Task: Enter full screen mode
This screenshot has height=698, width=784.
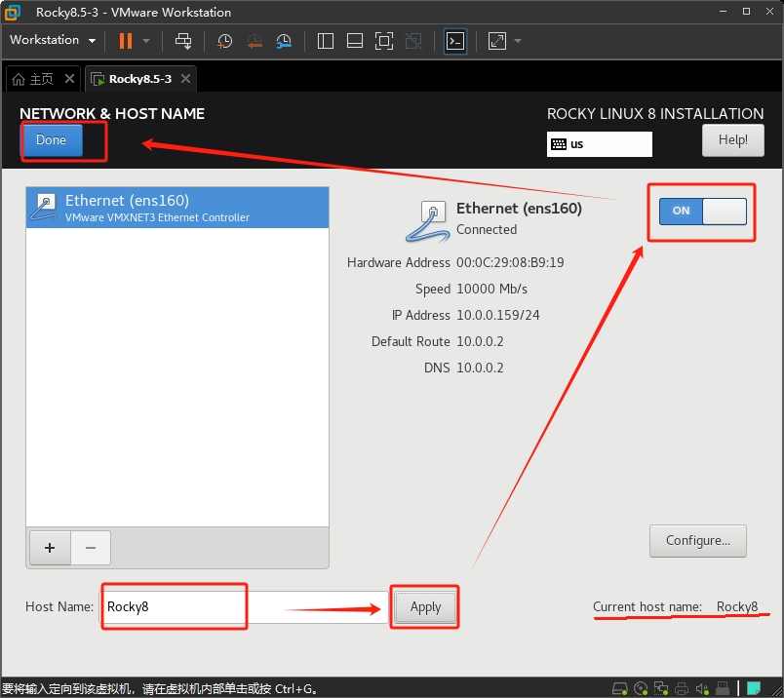Action: pyautogui.click(x=384, y=41)
